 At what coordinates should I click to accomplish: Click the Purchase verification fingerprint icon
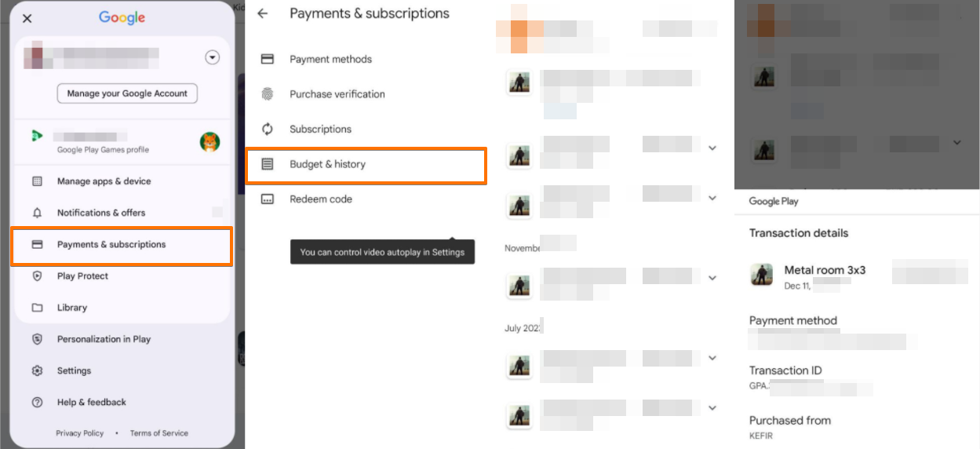pyautogui.click(x=268, y=94)
